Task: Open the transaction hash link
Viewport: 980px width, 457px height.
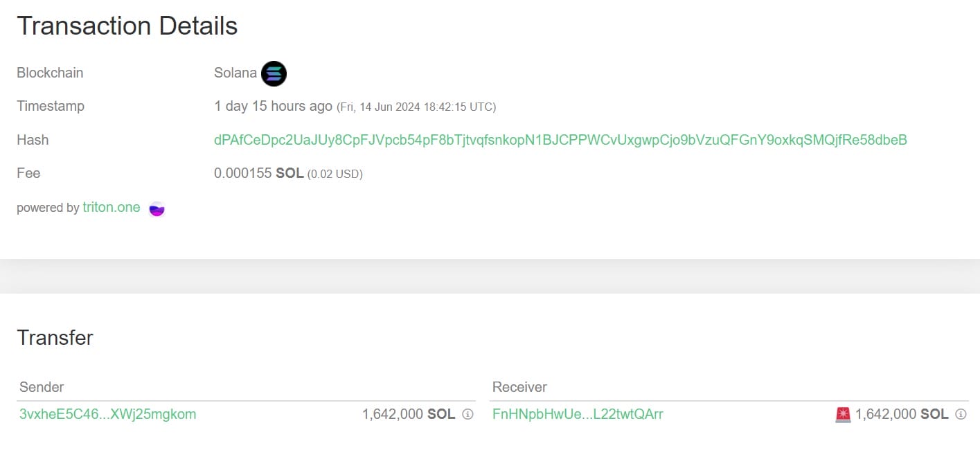Action: click(x=560, y=140)
